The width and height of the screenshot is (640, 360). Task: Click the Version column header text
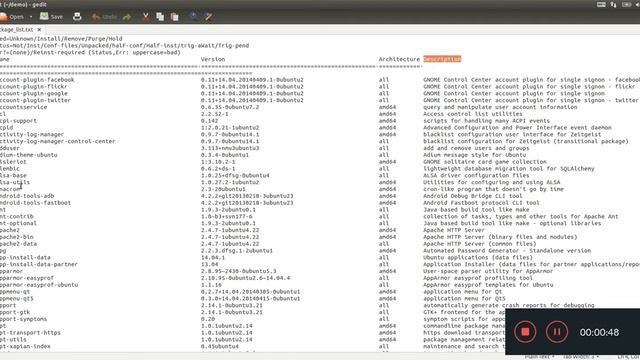(213, 59)
